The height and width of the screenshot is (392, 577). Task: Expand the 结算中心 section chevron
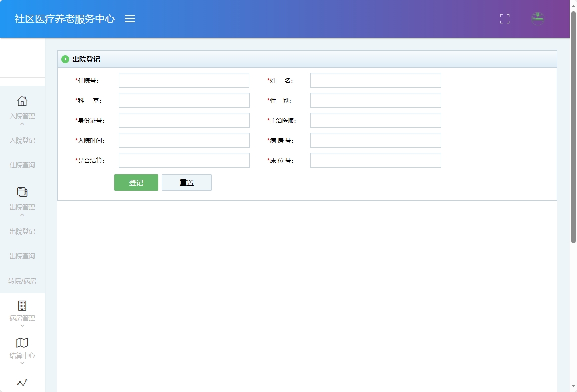coord(22,363)
